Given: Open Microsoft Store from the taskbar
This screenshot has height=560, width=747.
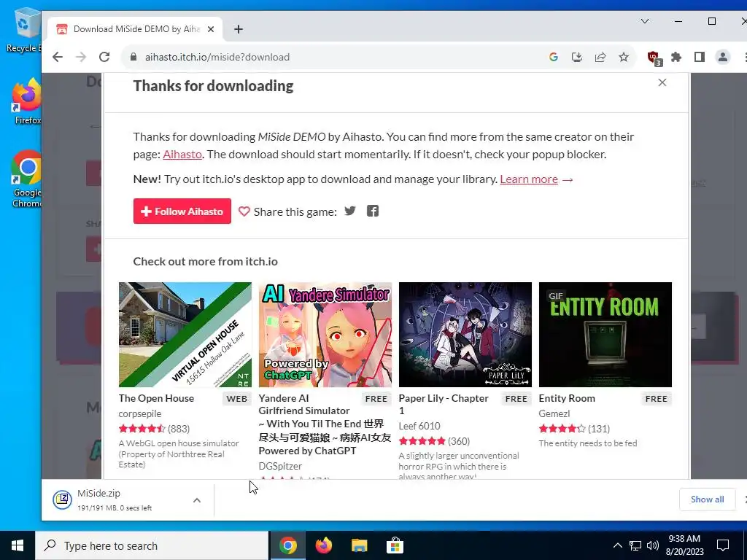Looking at the screenshot, I should [x=395, y=545].
